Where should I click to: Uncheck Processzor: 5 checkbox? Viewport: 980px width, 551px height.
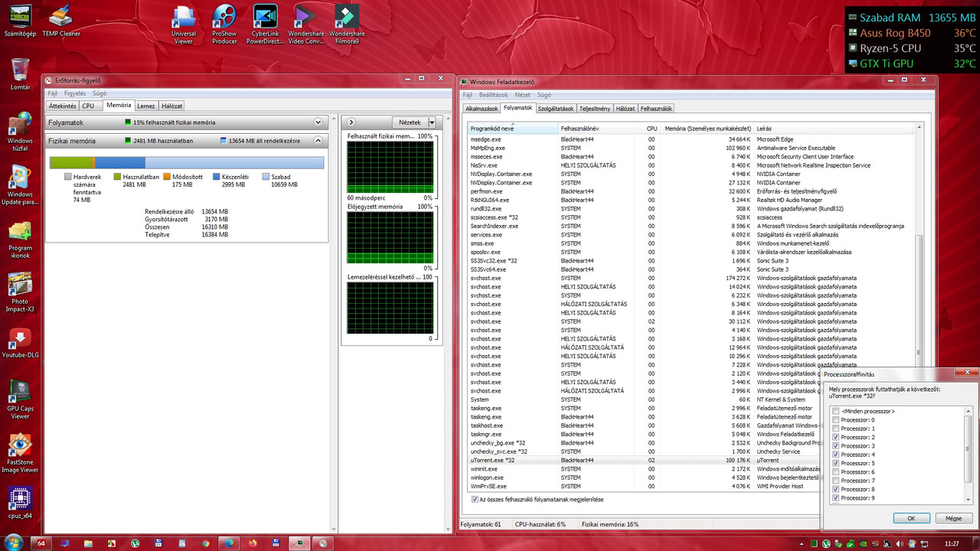(835, 463)
